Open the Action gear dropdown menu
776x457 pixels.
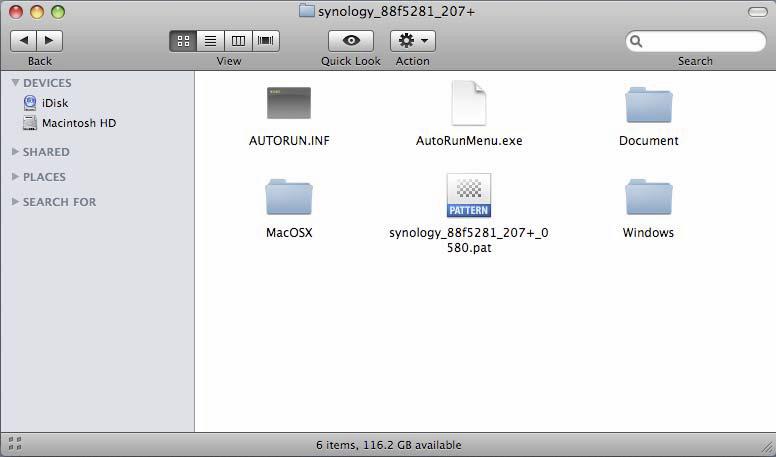tap(413, 41)
